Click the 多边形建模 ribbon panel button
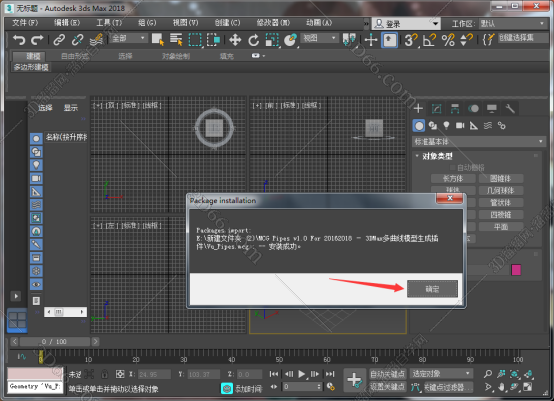The height and width of the screenshot is (401, 554). [31, 67]
